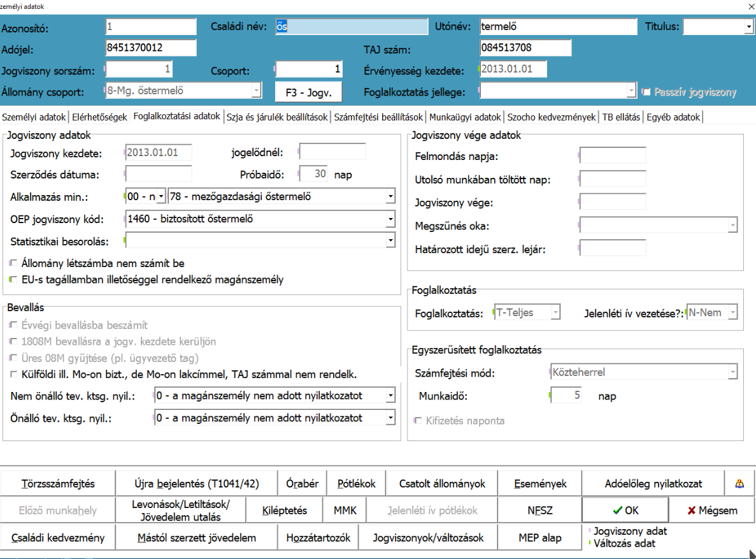Open Jelenléti ív vezetése N-Nem dropdown
Image resolution: width=756 pixels, height=559 pixels.
coord(733,312)
